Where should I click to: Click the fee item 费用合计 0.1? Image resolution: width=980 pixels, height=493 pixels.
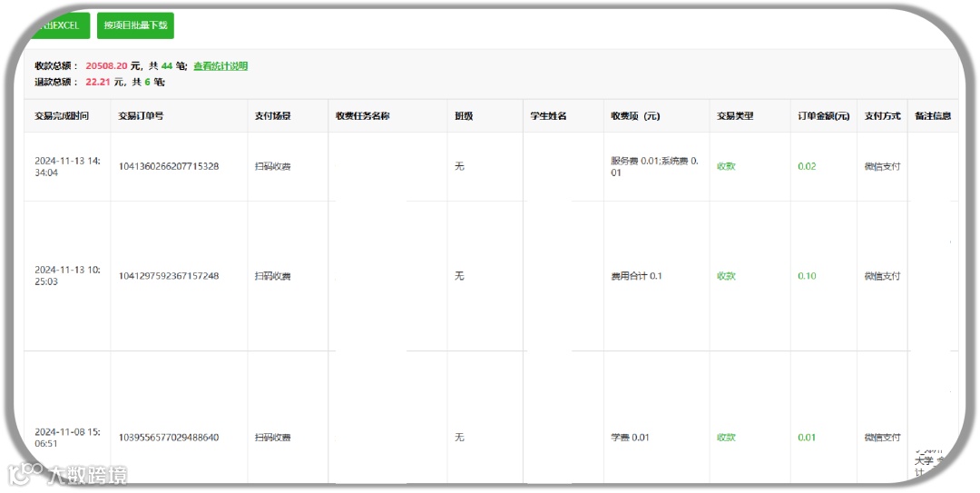[x=636, y=276]
